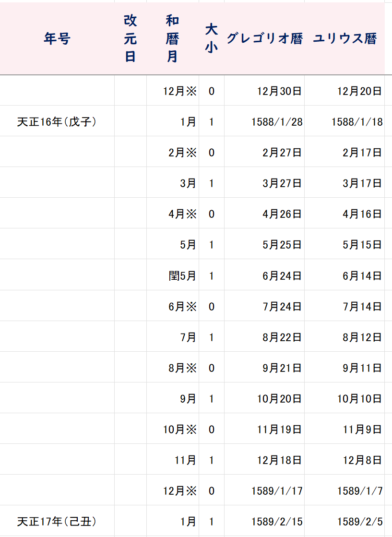Select the 和暦月 column header
Screen dimensions: 392x537
(x=173, y=38)
